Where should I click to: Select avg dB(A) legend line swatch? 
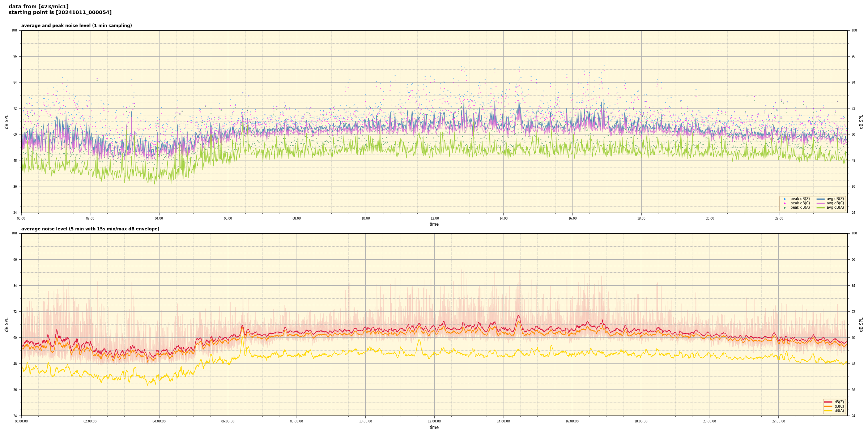pyautogui.click(x=821, y=208)
